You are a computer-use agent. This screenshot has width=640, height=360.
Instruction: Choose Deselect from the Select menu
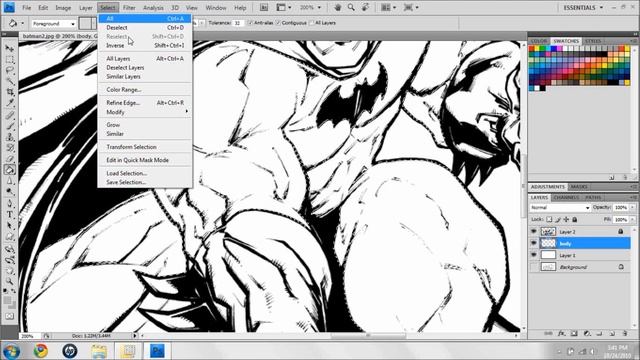coord(145,27)
